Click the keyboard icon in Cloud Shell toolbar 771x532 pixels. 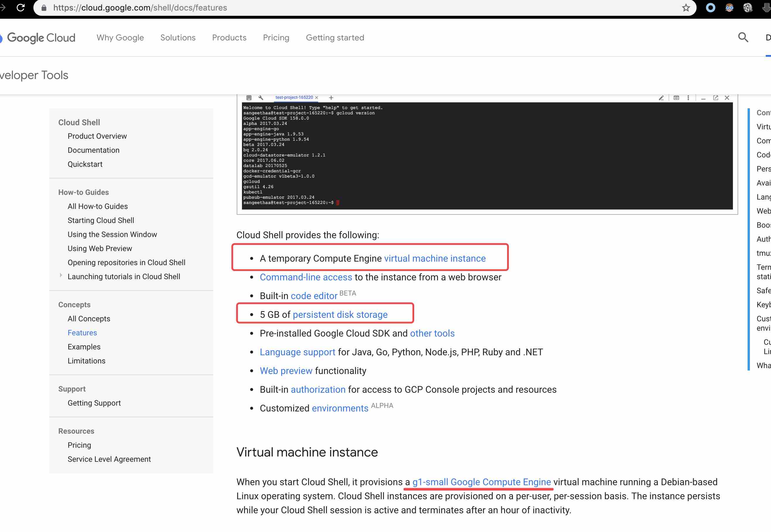249,98
